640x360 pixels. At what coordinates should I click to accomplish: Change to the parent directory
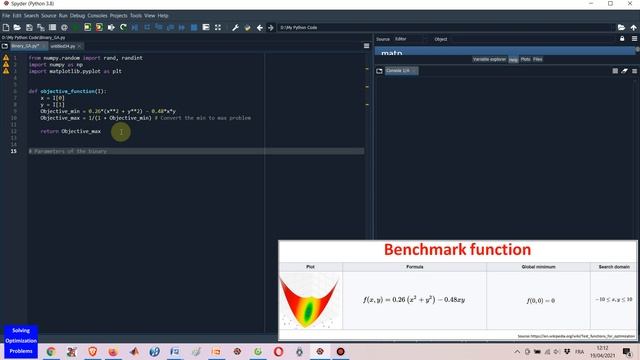click(x=633, y=27)
